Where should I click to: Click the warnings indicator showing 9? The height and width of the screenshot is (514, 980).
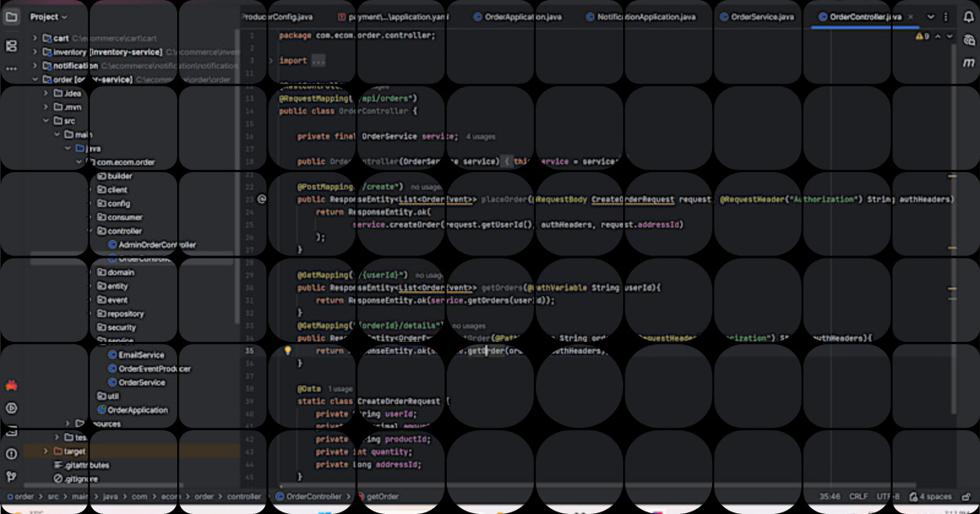pos(922,37)
